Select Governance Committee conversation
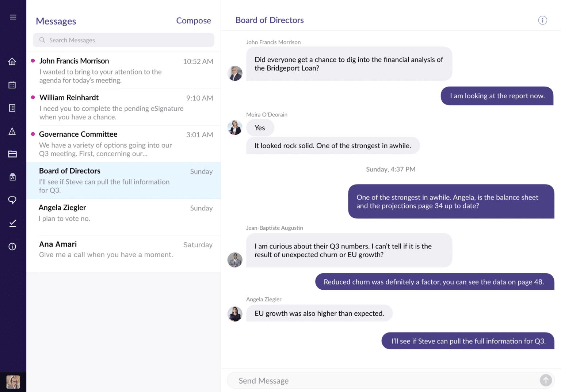The width and height of the screenshot is (561, 392). click(x=123, y=144)
